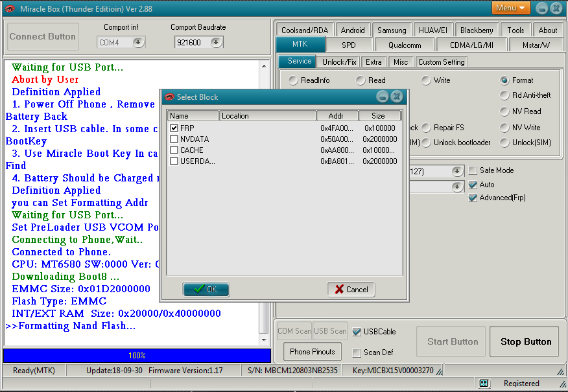The height and width of the screenshot is (392, 568).
Task: Open the Tools tab
Action: point(515,30)
